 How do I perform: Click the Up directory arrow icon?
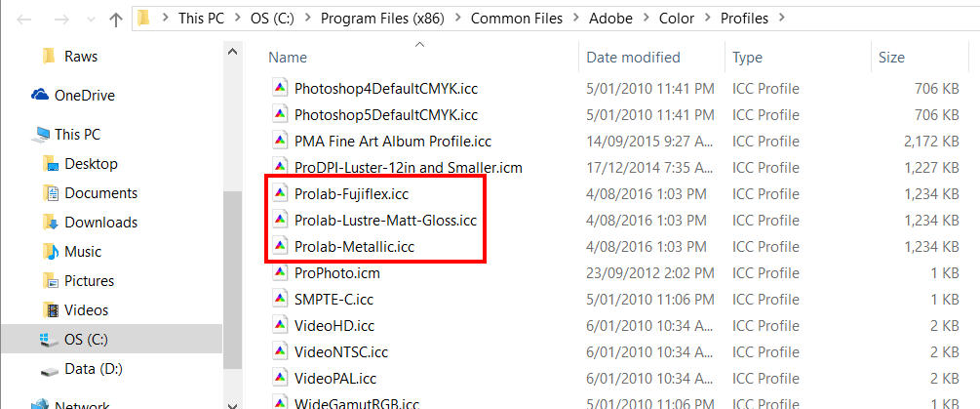click(116, 19)
